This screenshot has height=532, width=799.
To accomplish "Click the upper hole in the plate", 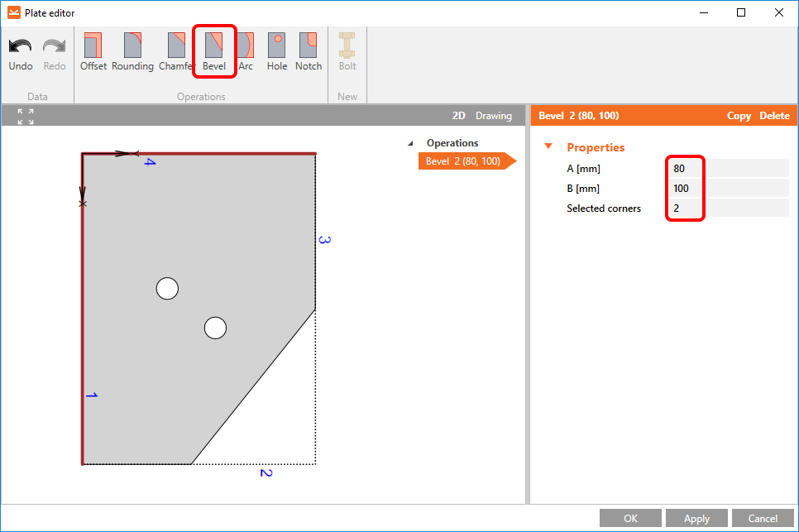I will (x=167, y=289).
